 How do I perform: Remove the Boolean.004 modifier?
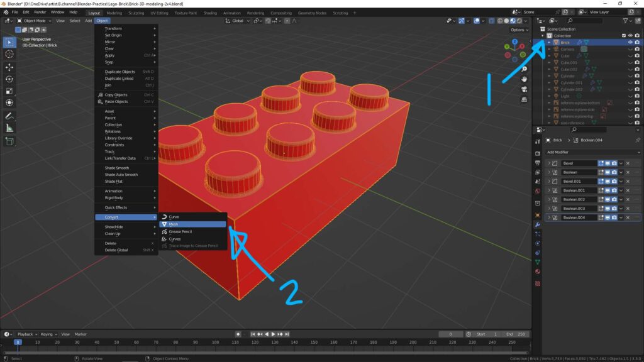tap(628, 217)
